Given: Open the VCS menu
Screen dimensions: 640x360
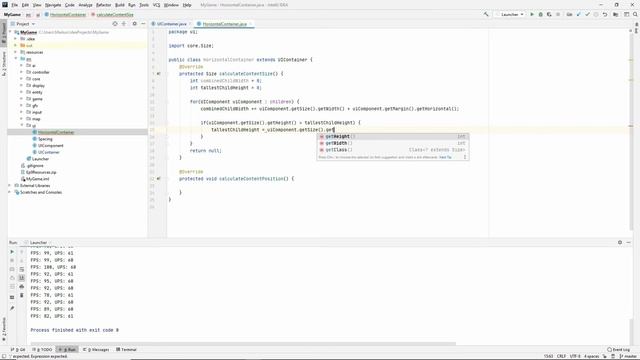Looking at the screenshot, I should (x=156, y=5).
